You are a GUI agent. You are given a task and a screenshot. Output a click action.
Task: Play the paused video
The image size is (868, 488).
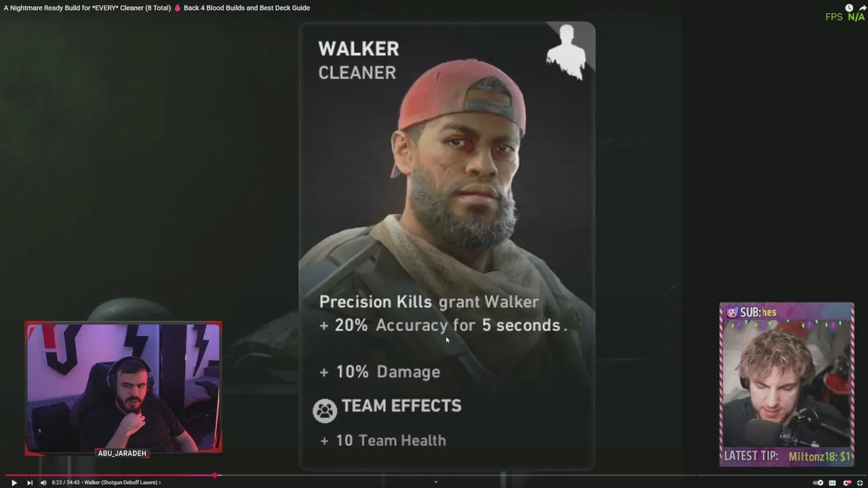14,483
